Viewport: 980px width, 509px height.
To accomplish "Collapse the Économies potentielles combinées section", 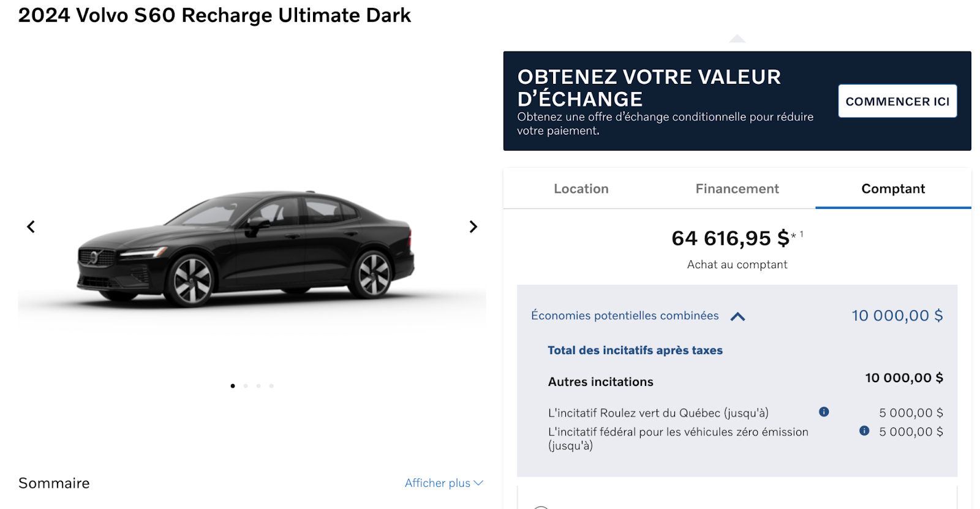I will pos(739,316).
